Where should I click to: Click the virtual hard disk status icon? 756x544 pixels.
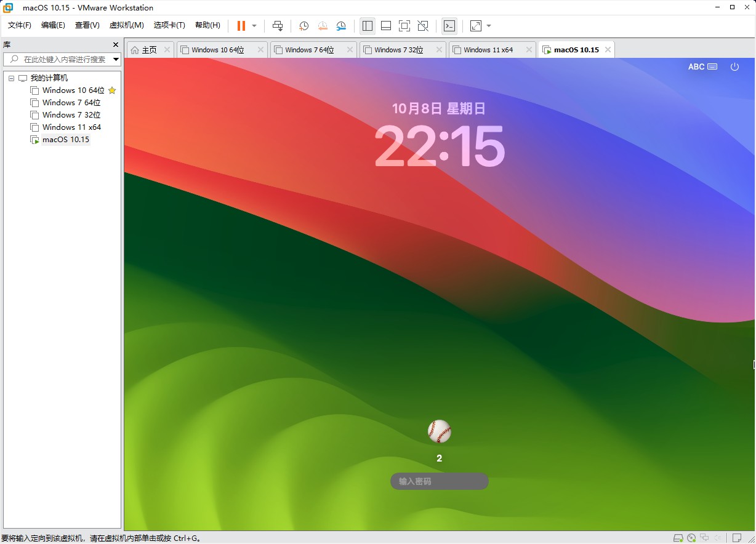pyautogui.click(x=678, y=537)
